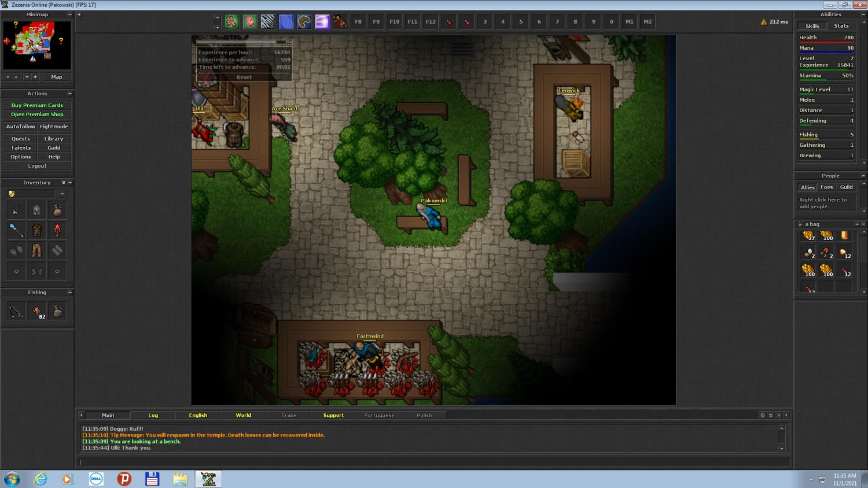The height and width of the screenshot is (488, 868).
Task: Click the chat message input field
Action: pos(434,462)
